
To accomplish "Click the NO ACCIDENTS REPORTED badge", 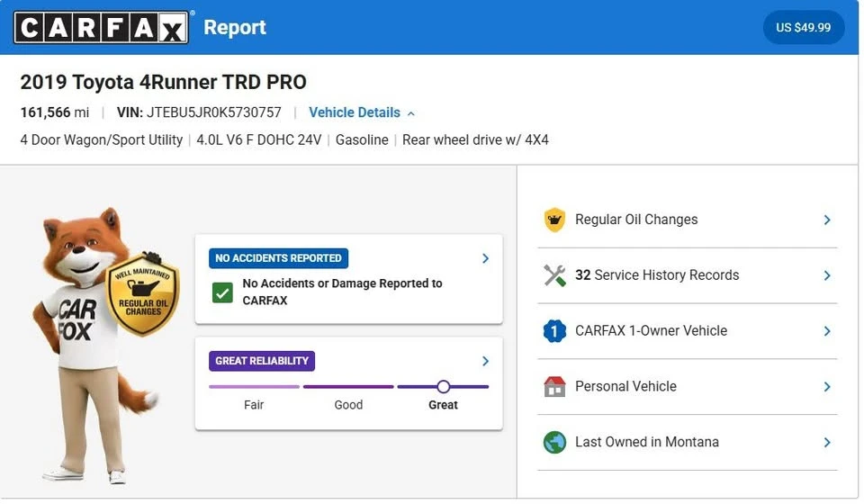I will [x=278, y=258].
